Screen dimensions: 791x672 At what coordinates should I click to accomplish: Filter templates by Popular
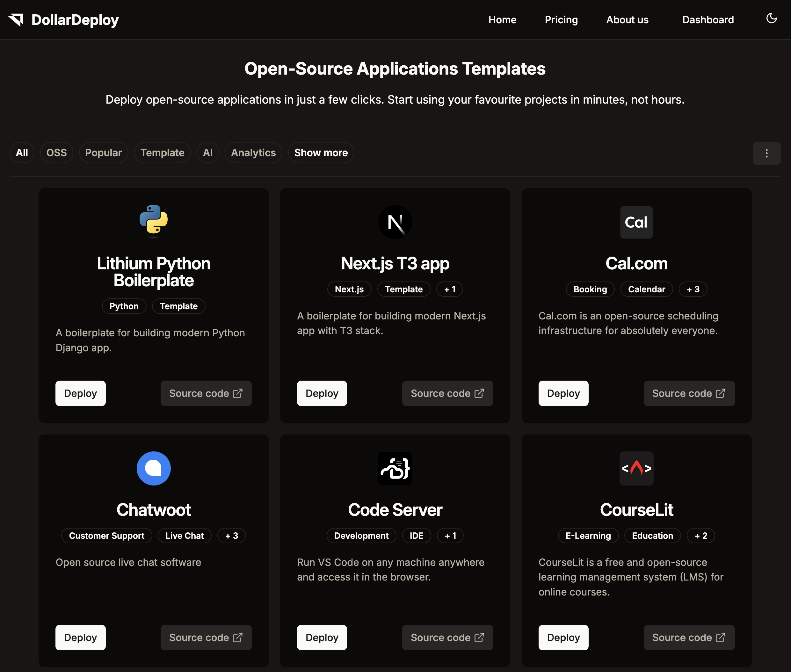tap(103, 153)
